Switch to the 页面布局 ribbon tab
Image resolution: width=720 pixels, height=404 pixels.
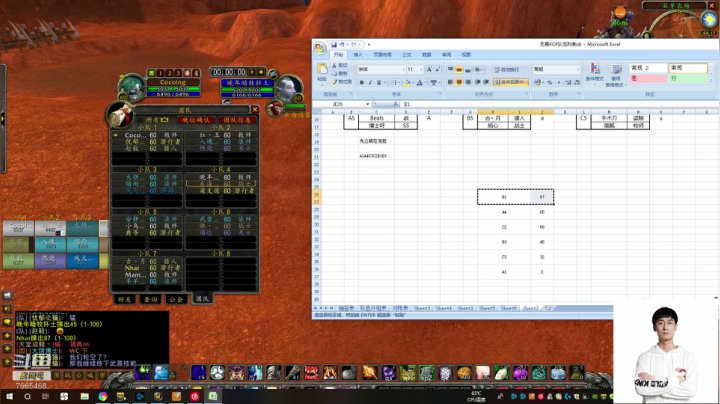point(382,55)
